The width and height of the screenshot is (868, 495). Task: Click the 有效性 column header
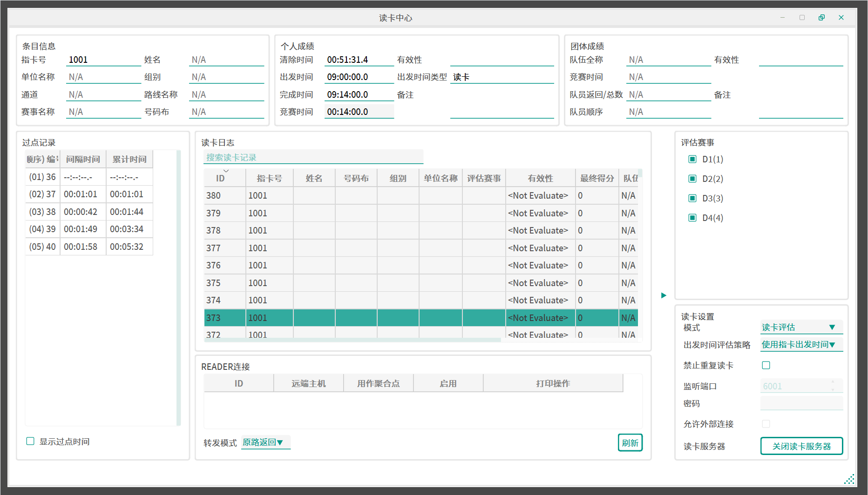coord(540,178)
